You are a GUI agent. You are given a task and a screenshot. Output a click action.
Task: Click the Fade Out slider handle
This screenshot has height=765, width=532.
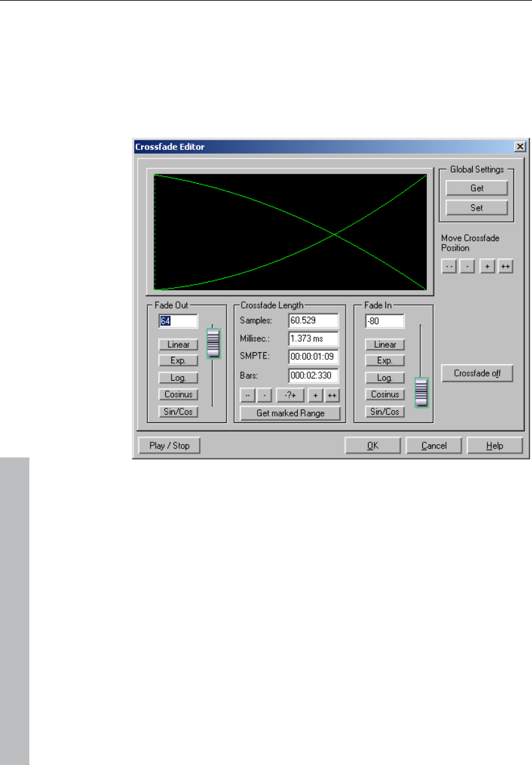click(x=214, y=343)
